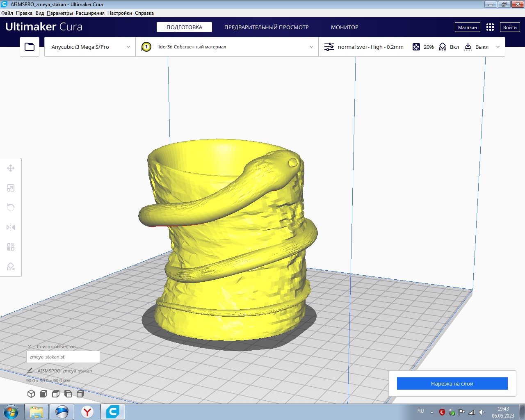Click the Нарезка на слои button
Viewport: 525px width, 420px height.
[x=452, y=383]
